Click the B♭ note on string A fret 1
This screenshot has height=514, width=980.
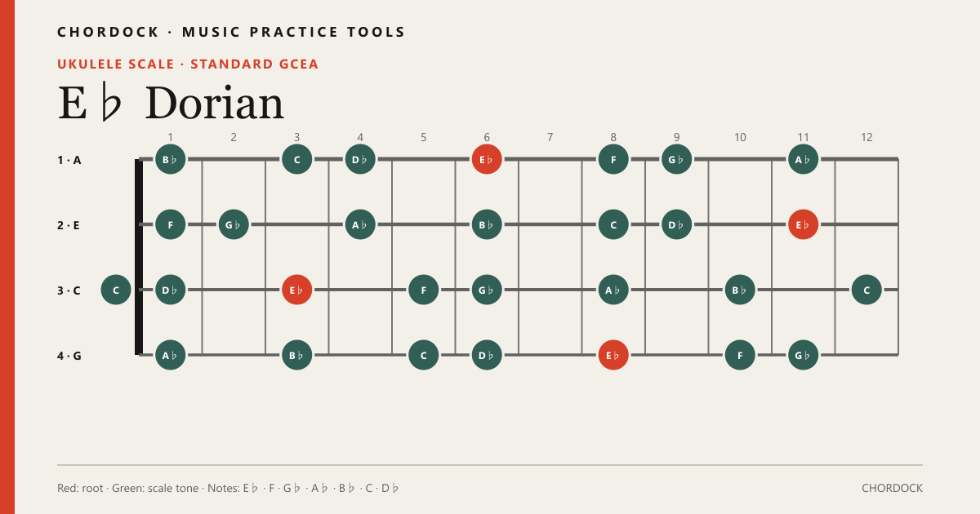pyautogui.click(x=171, y=159)
